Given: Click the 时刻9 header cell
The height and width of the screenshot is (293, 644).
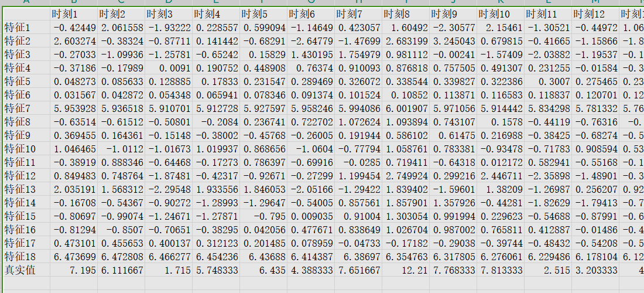Looking at the screenshot, I should point(453,15).
